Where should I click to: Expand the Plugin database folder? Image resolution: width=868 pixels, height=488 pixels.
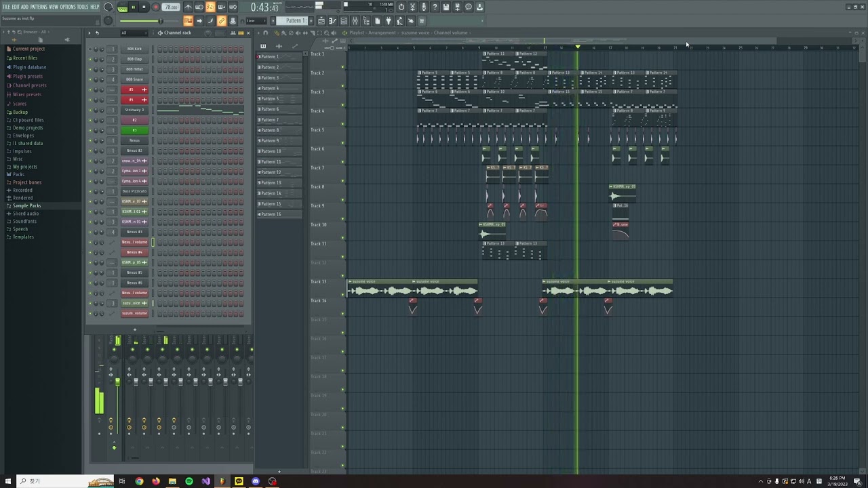29,67
